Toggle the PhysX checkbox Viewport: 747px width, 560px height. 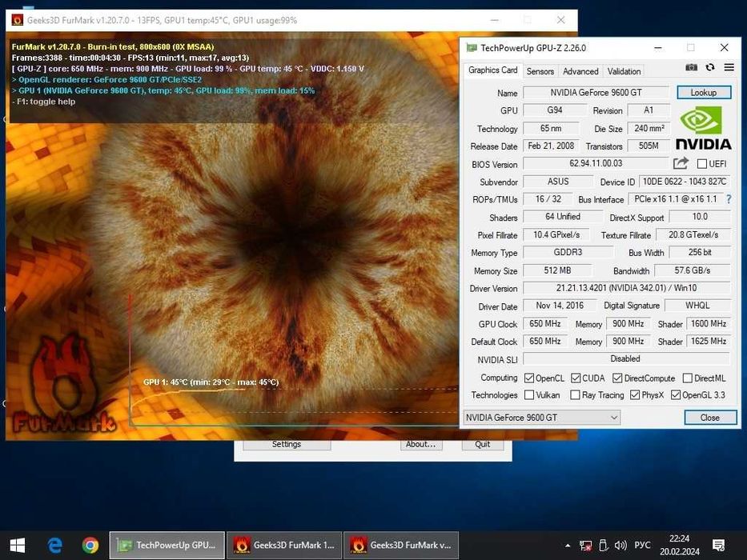(635, 395)
